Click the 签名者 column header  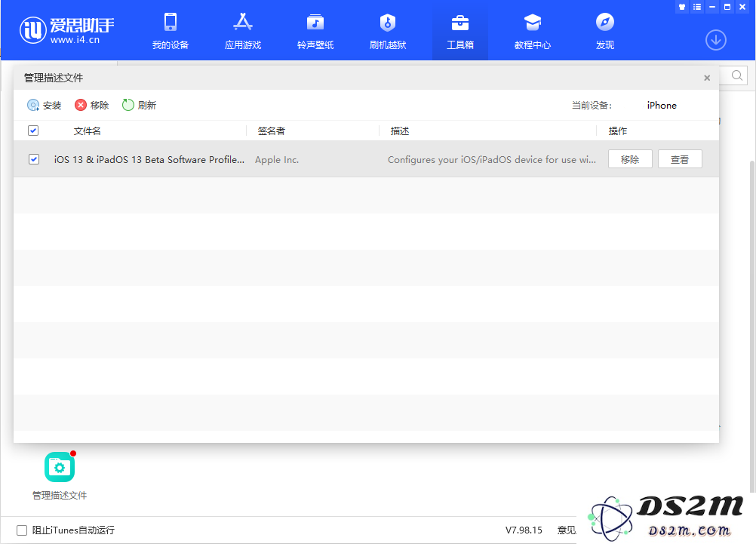pyautogui.click(x=272, y=131)
